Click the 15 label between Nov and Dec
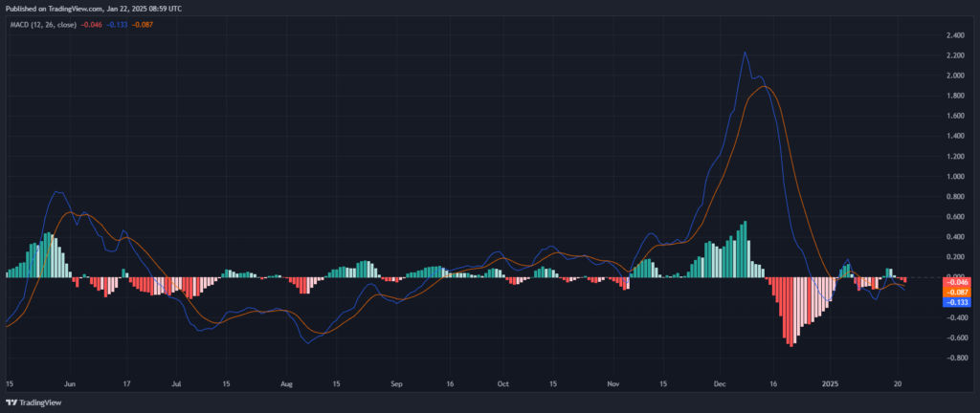 663,384
